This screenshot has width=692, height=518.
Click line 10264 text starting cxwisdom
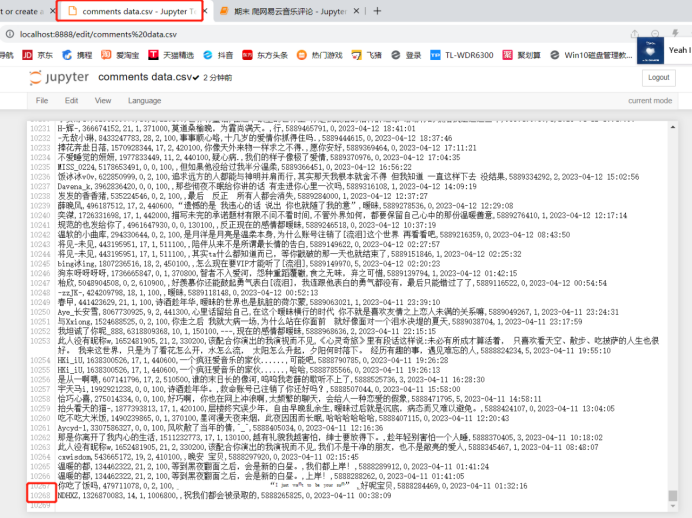pos(208,457)
